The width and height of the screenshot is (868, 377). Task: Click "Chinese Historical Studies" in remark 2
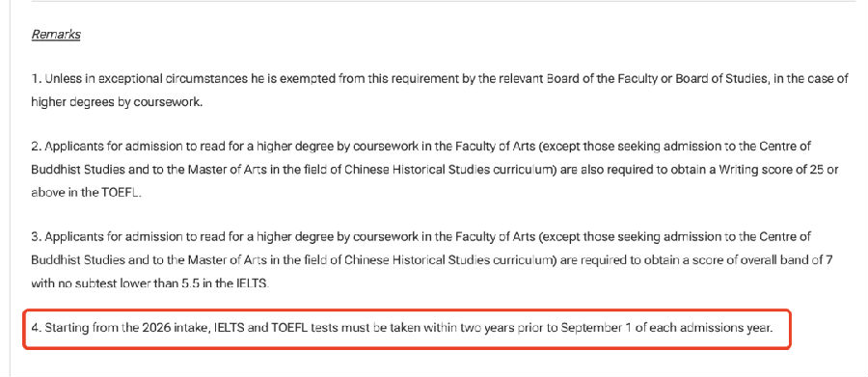418,170
